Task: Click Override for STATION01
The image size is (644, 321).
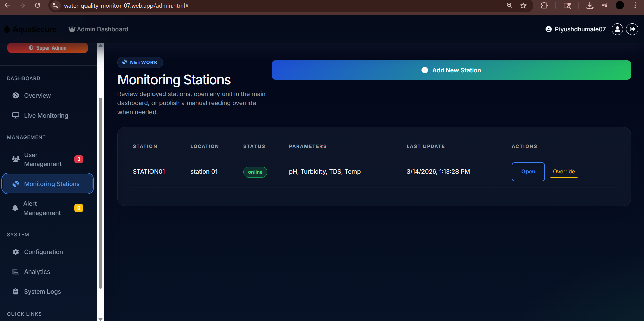Action: 564,172
